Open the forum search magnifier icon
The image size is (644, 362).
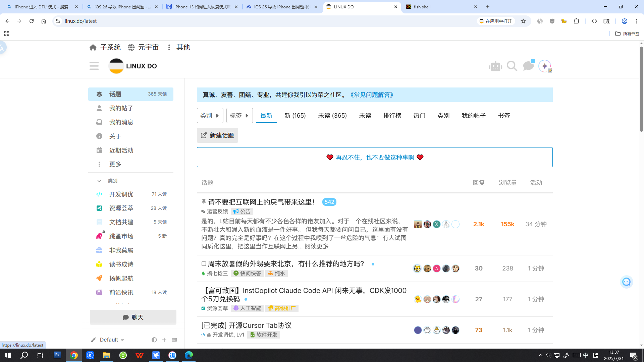(512, 66)
